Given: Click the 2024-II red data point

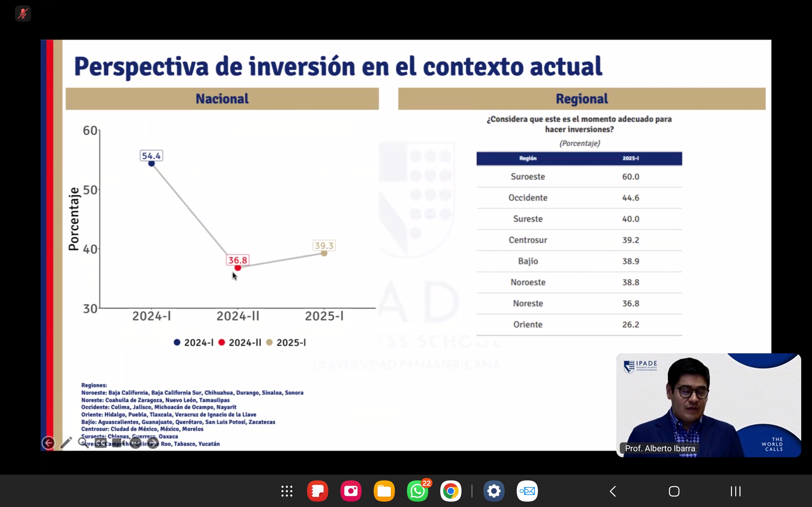Looking at the screenshot, I should tap(238, 267).
